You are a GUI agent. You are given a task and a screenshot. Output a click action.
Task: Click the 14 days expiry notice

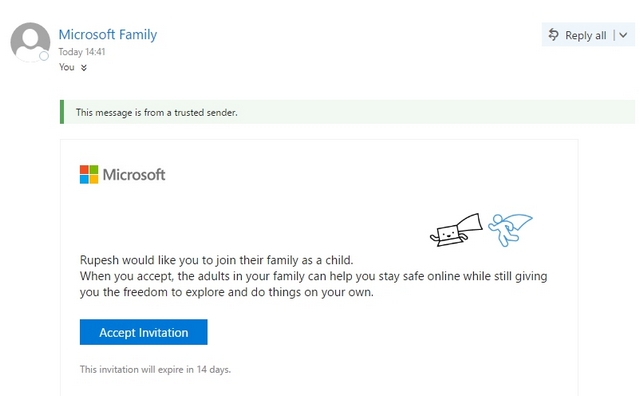coord(155,369)
